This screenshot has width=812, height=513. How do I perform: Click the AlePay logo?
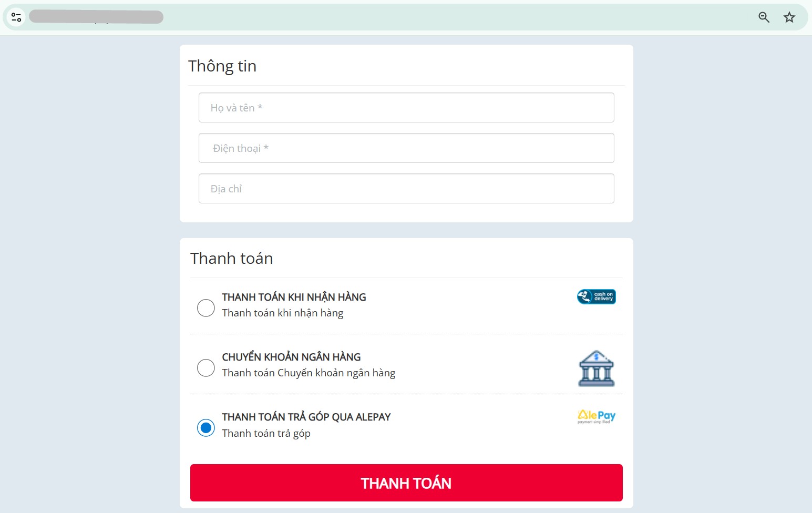click(597, 417)
